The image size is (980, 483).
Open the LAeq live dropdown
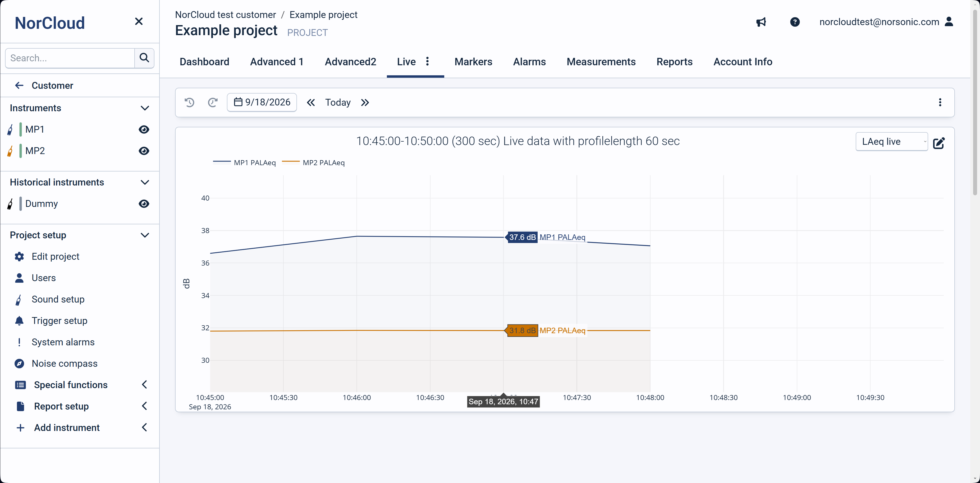[891, 142]
